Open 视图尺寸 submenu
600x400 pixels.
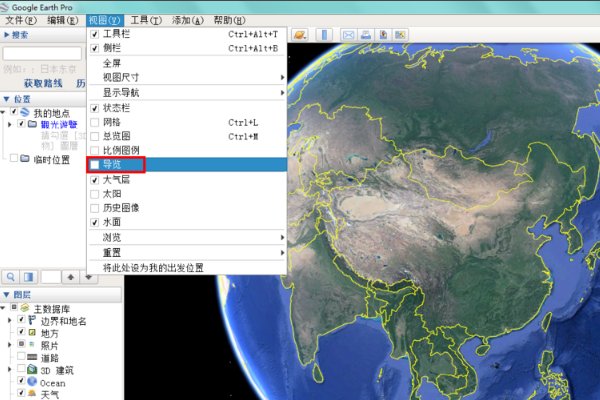tap(188, 77)
